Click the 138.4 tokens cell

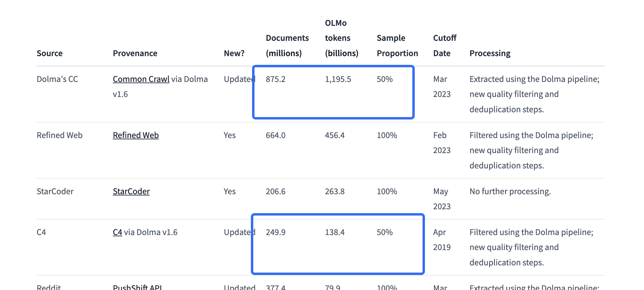click(335, 232)
